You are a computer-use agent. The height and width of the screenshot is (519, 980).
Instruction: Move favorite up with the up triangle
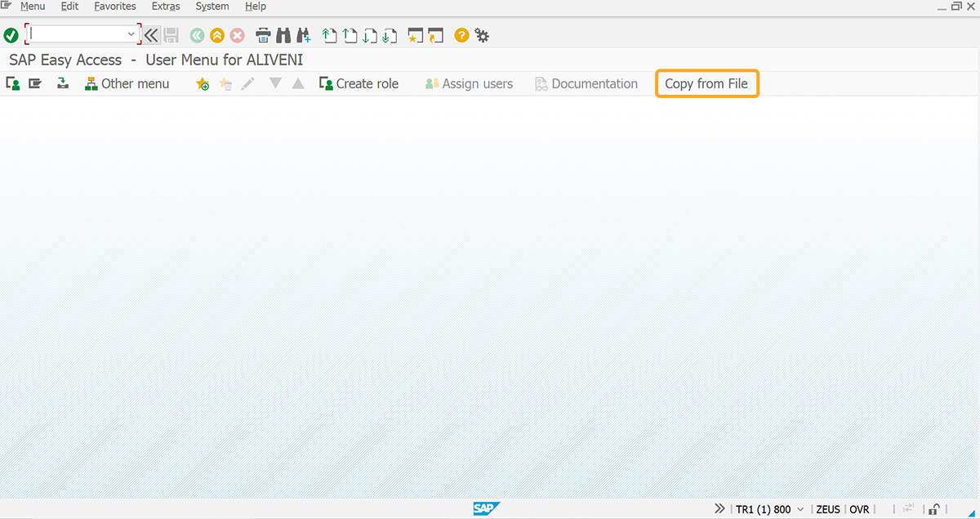[298, 83]
